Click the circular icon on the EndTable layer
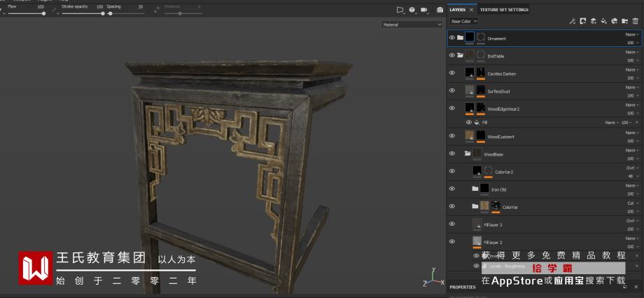Screen dimensions: 644x298 point(481,55)
